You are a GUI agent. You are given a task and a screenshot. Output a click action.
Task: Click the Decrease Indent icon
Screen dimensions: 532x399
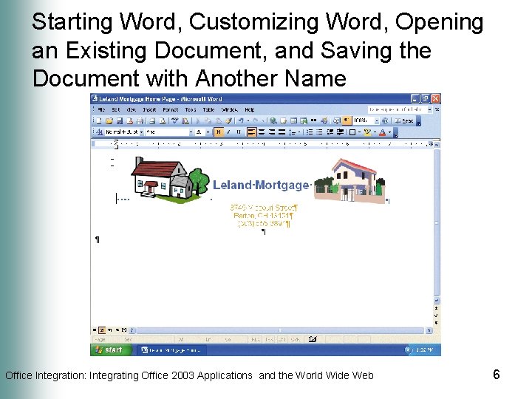click(x=330, y=132)
